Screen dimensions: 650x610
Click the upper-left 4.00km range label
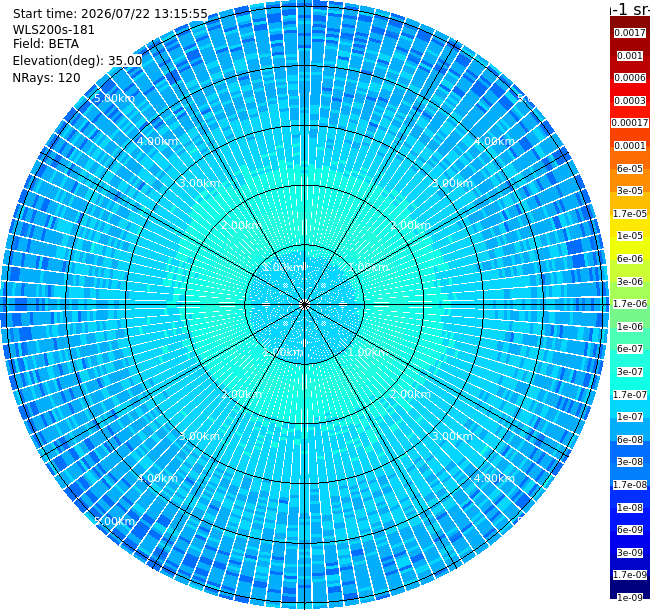[157, 141]
